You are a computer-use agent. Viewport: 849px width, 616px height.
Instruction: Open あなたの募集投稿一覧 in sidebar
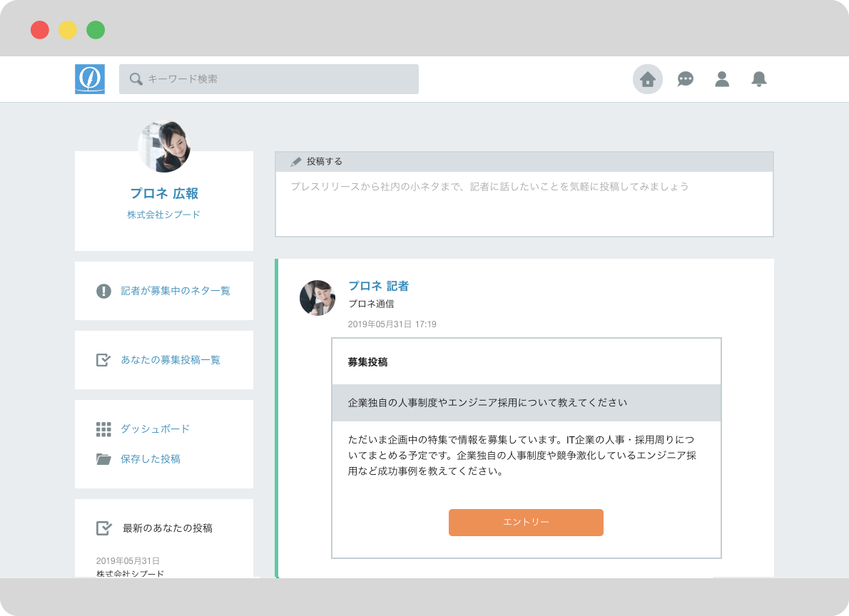pos(171,360)
